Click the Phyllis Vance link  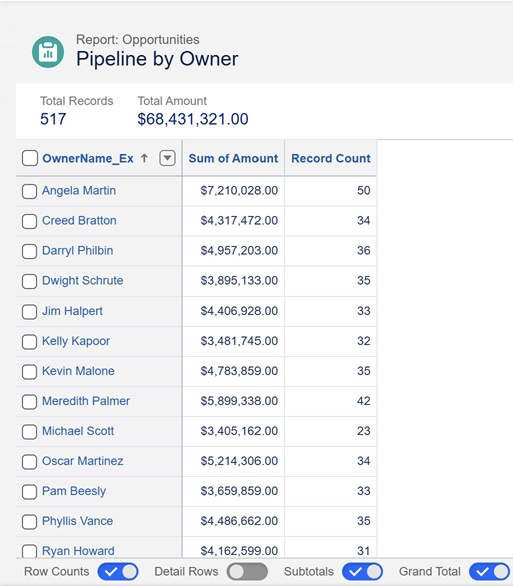pos(77,521)
